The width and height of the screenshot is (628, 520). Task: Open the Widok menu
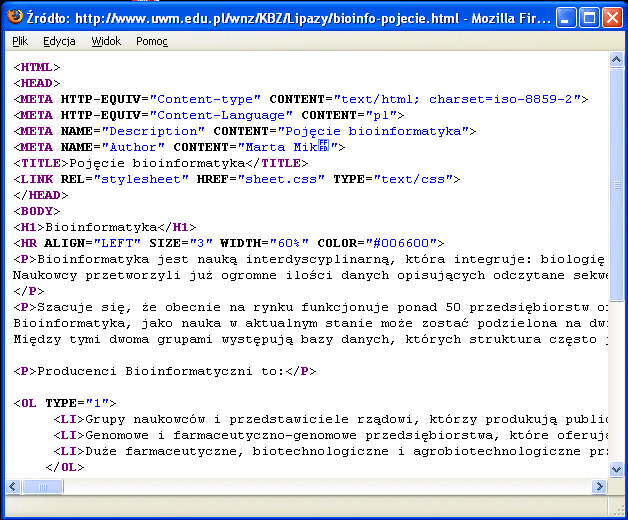[x=105, y=41]
